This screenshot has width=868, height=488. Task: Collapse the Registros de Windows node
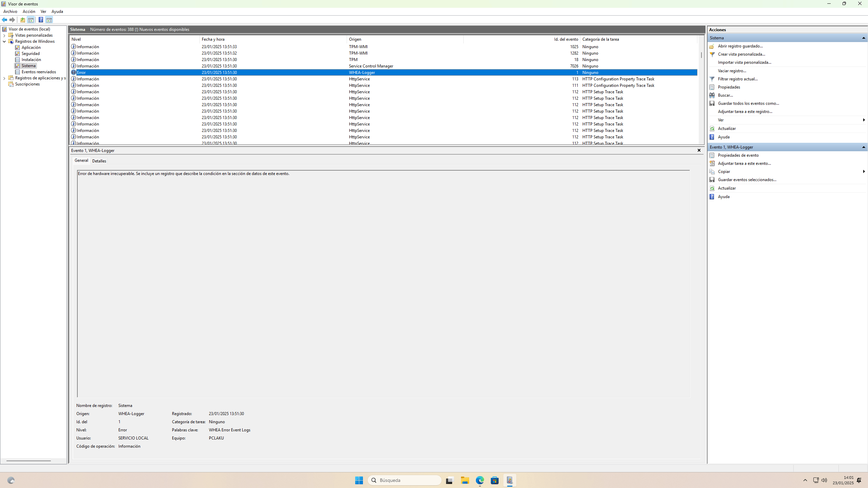click(x=4, y=41)
